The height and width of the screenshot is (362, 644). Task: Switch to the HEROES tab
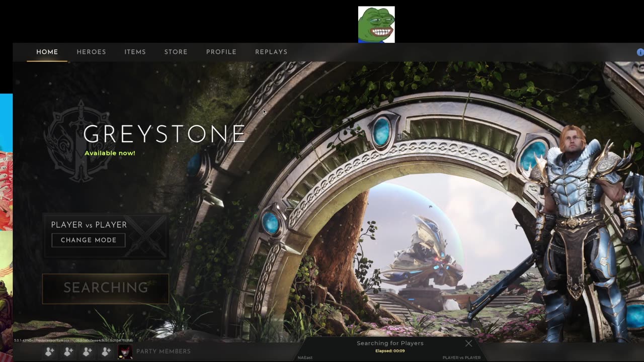point(91,52)
